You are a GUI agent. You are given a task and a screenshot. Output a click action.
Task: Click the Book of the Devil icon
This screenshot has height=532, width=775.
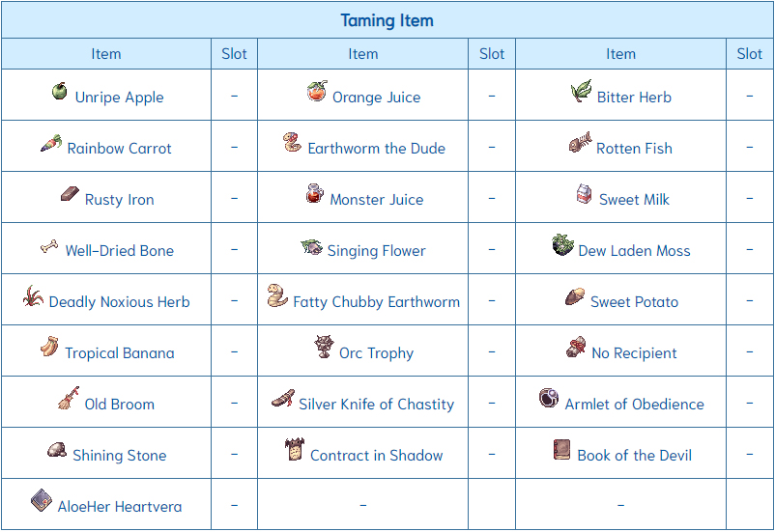[x=561, y=450]
